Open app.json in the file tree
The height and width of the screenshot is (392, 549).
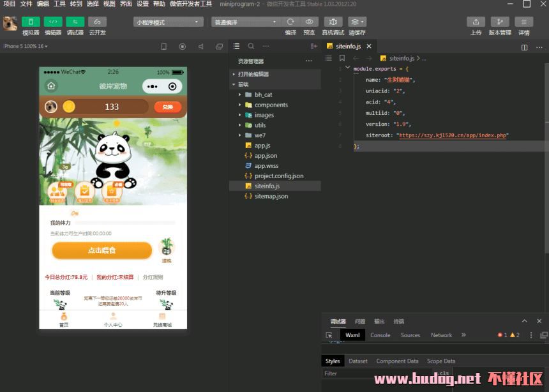pyautogui.click(x=266, y=156)
